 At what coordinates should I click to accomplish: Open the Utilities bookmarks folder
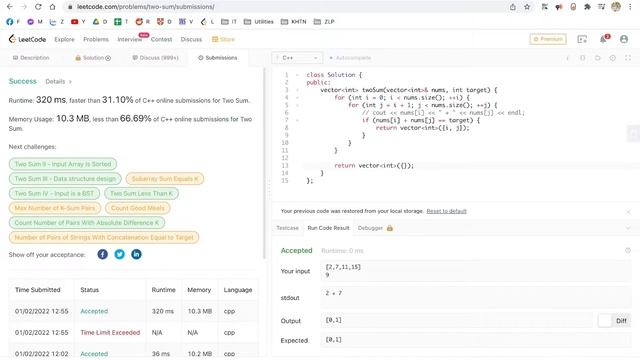point(258,22)
